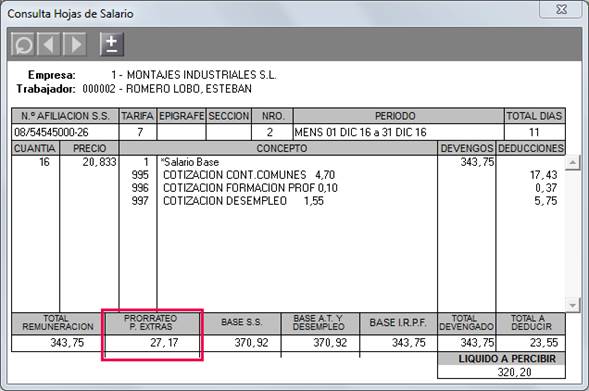Click the worker name ROMERO LOBO, ESTEBAN
Viewport: 589px width, 391px height.
point(189,89)
